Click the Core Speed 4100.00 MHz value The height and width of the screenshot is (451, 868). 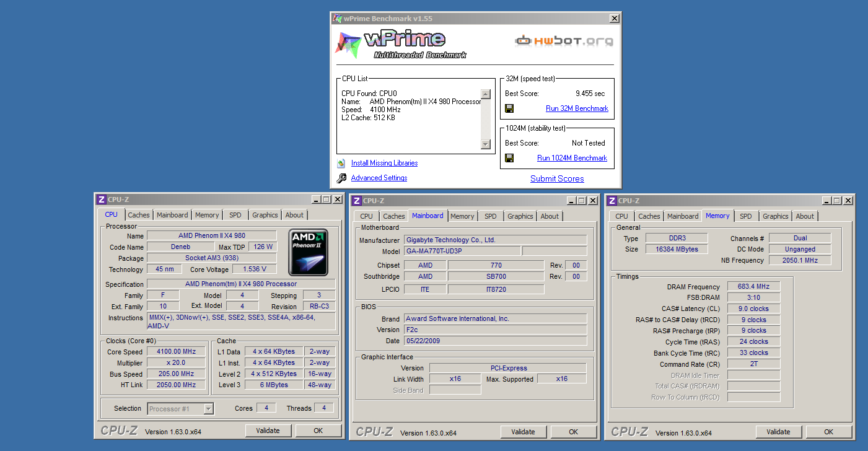click(x=176, y=351)
